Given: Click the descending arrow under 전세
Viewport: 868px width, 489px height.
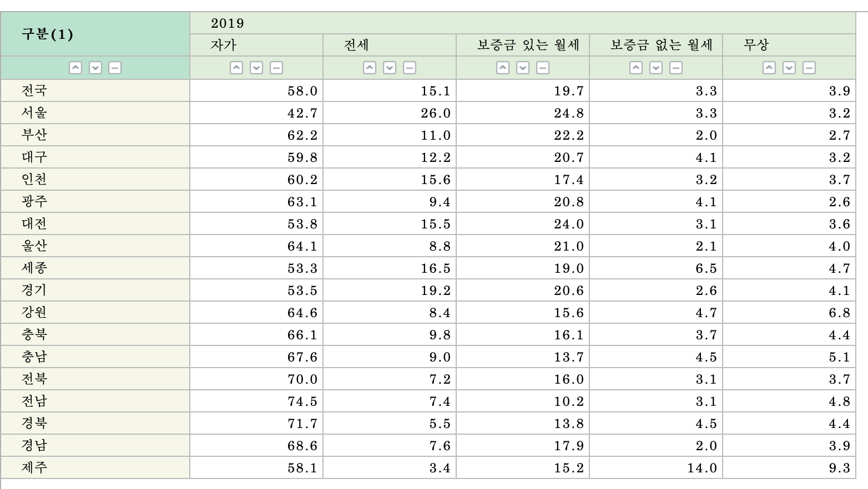Looking at the screenshot, I should click(x=390, y=68).
